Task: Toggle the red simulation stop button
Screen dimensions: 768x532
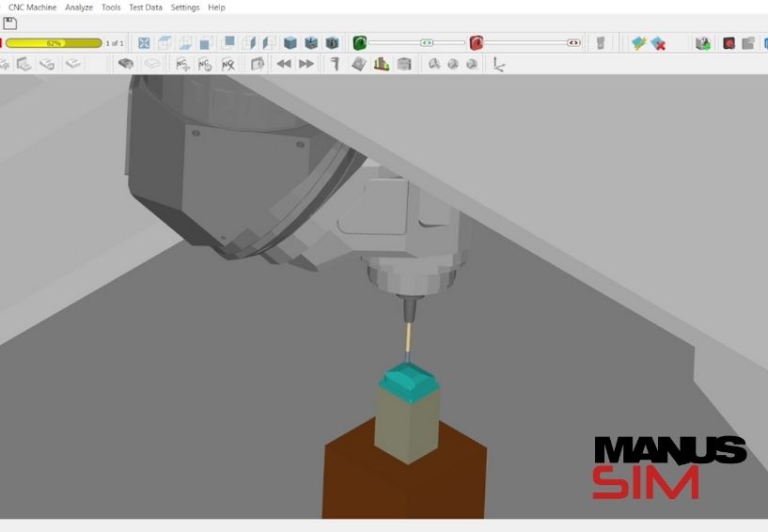Action: coord(477,43)
